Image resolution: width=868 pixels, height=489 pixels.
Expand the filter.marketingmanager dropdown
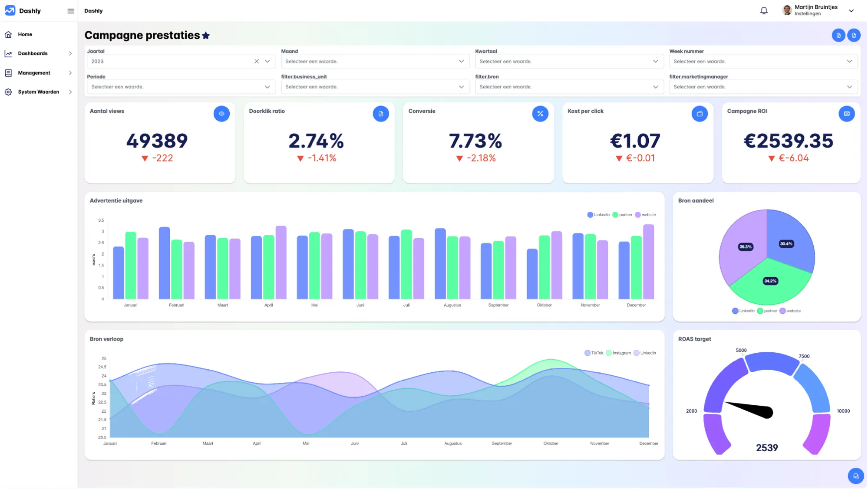click(x=763, y=87)
